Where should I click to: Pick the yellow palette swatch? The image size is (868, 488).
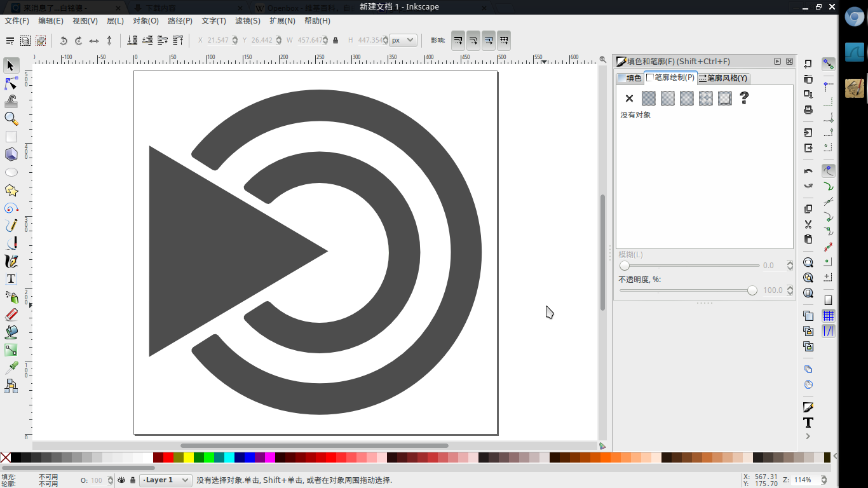tap(189, 457)
